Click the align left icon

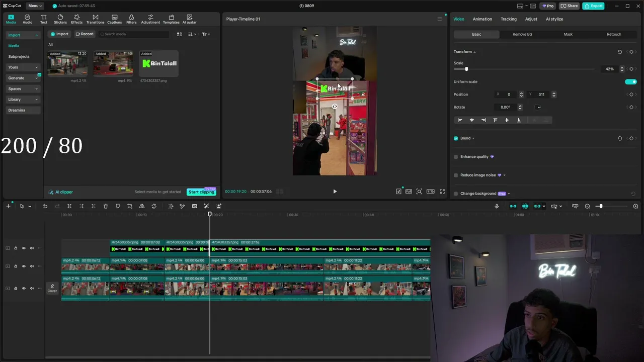[459, 120]
